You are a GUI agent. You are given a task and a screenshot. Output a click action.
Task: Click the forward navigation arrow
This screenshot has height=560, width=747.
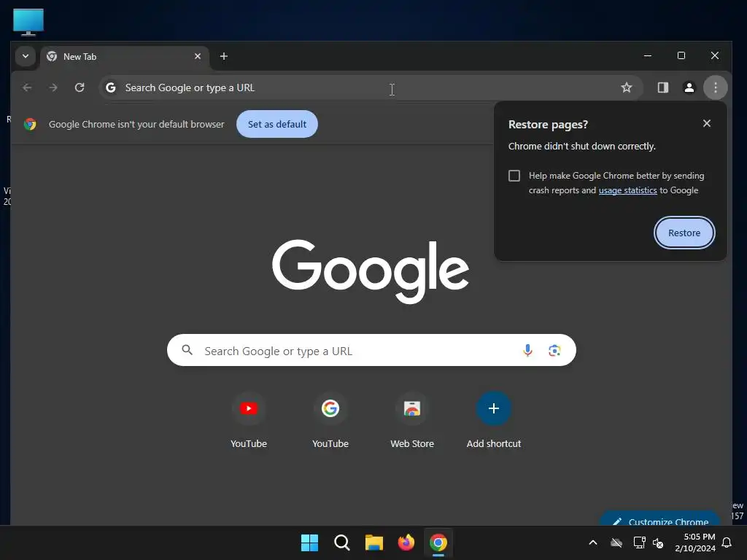coord(53,87)
